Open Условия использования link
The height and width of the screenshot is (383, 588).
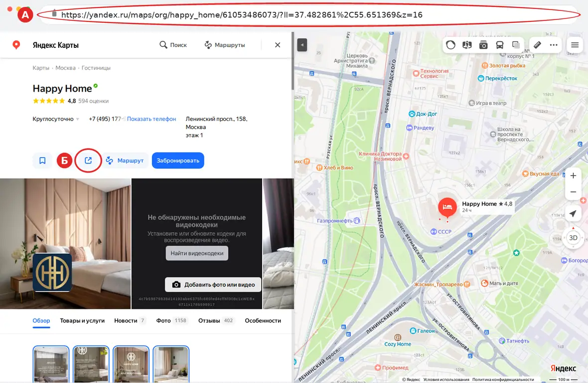tap(446, 380)
